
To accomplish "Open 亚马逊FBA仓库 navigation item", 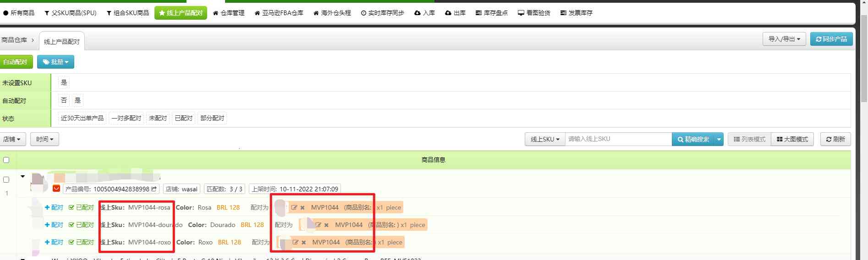I will coord(279,13).
